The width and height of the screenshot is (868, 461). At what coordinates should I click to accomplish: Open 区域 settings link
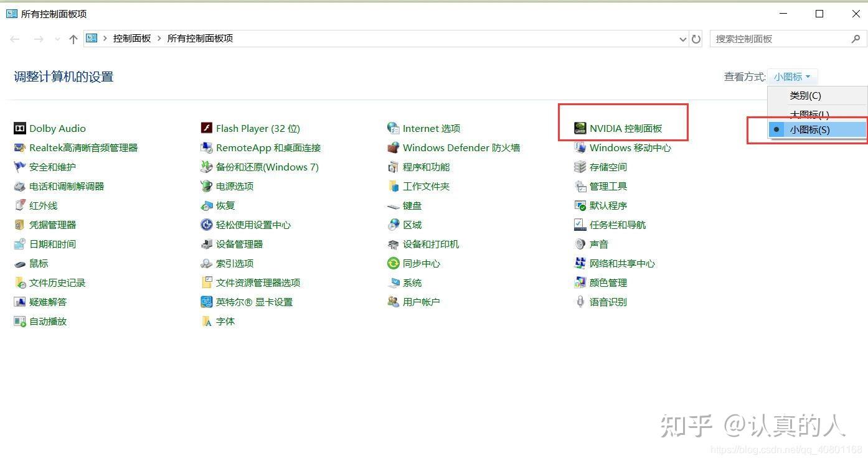point(412,225)
